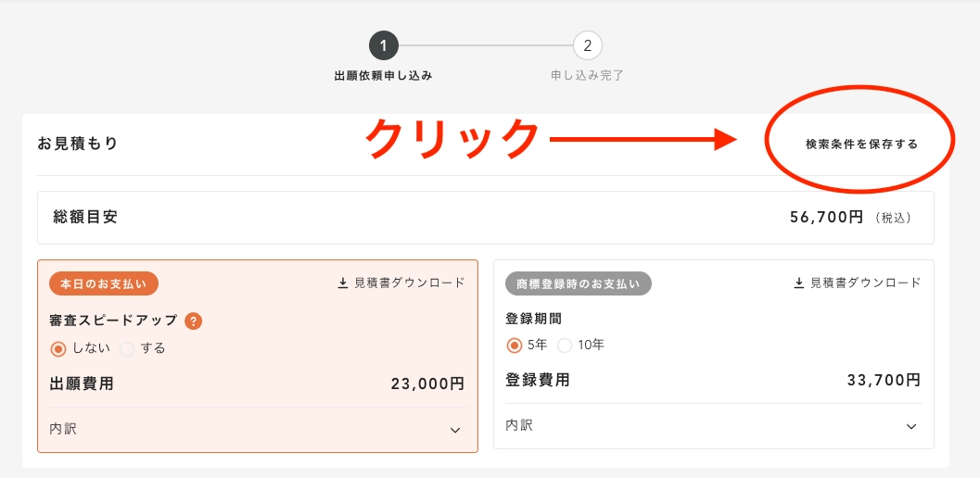Select しない for 審査スピードアップ
980x478 pixels.
(58, 349)
